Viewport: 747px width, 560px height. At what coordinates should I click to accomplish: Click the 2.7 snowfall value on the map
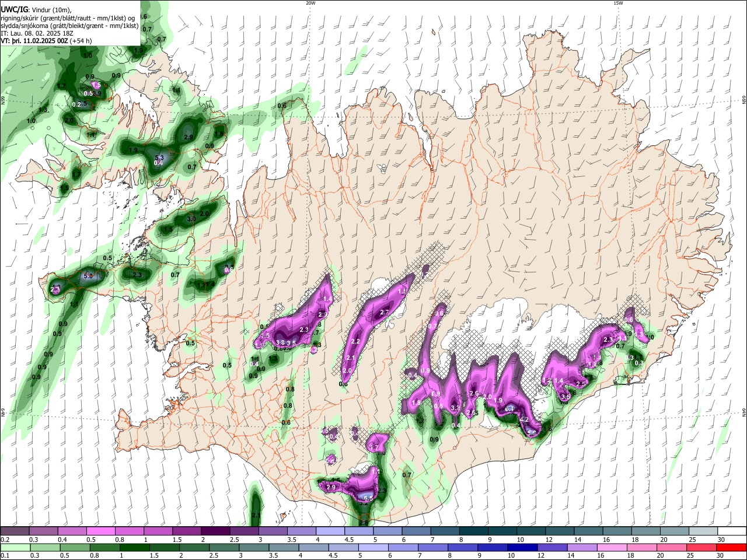(385, 313)
